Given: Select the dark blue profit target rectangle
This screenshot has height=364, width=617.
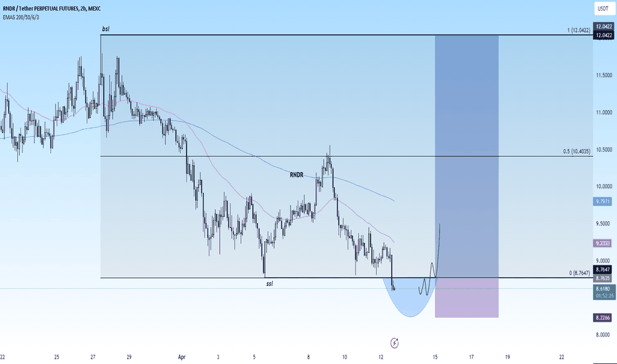Looking at the screenshot, I should (x=467, y=157).
